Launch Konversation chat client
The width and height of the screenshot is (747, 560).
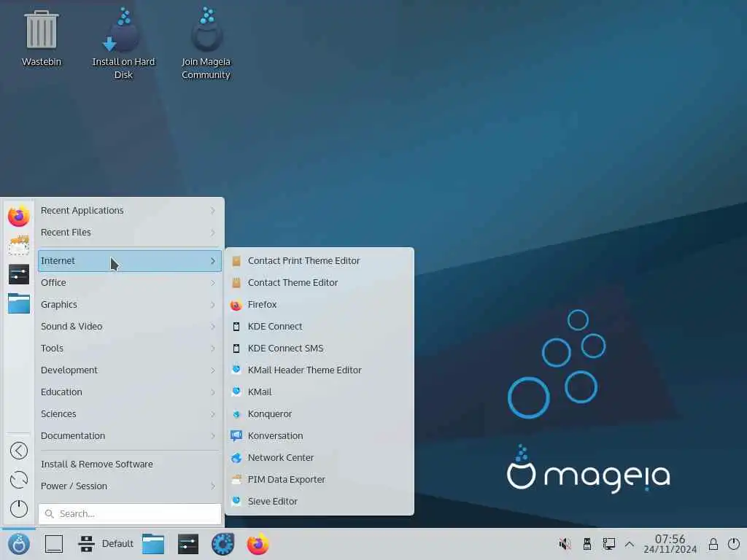[320, 436]
